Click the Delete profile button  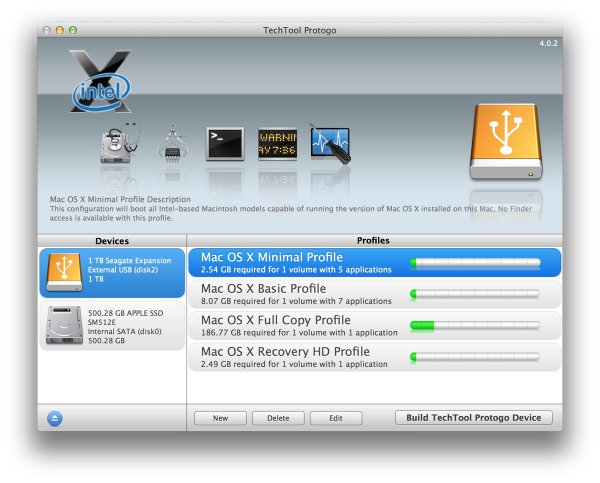278,418
